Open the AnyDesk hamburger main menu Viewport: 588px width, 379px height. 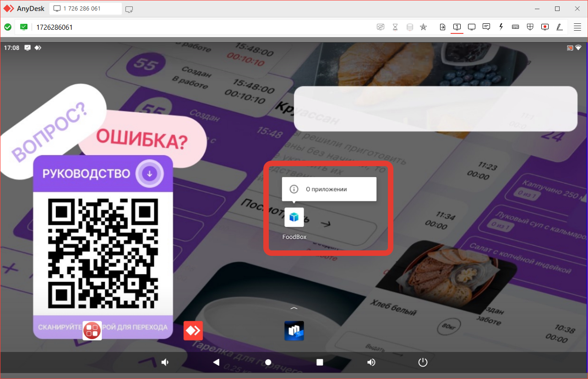click(577, 27)
